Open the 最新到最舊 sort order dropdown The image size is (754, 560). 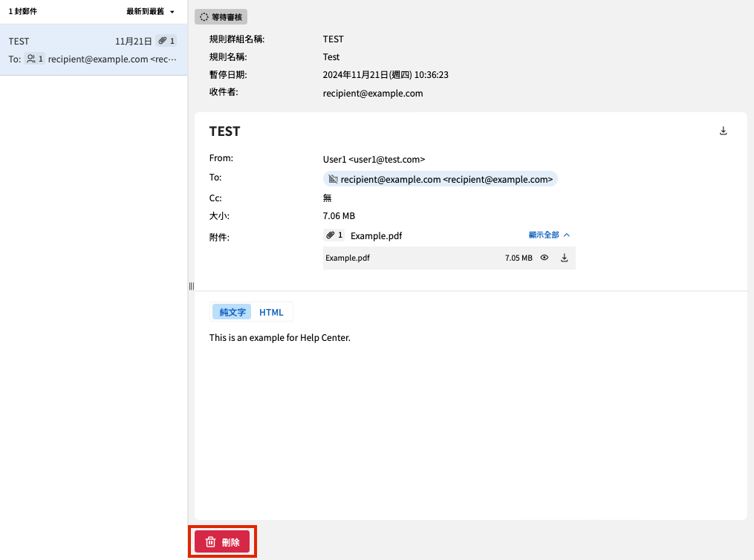150,12
